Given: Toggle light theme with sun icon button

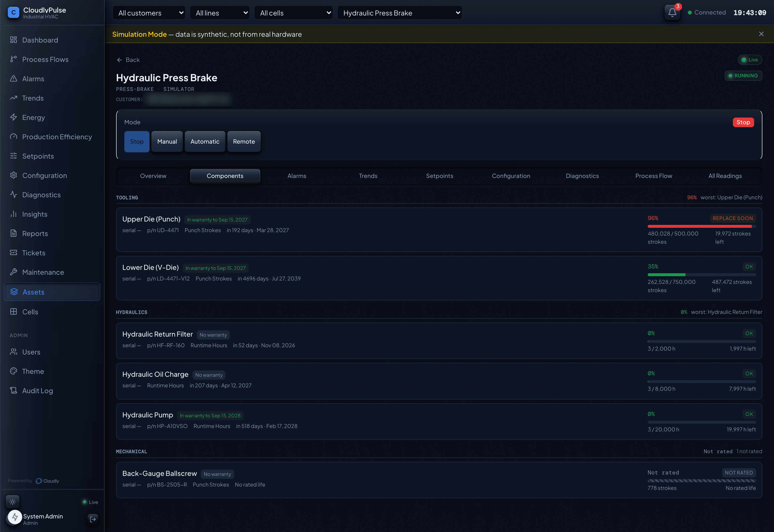Looking at the screenshot, I should (13, 502).
